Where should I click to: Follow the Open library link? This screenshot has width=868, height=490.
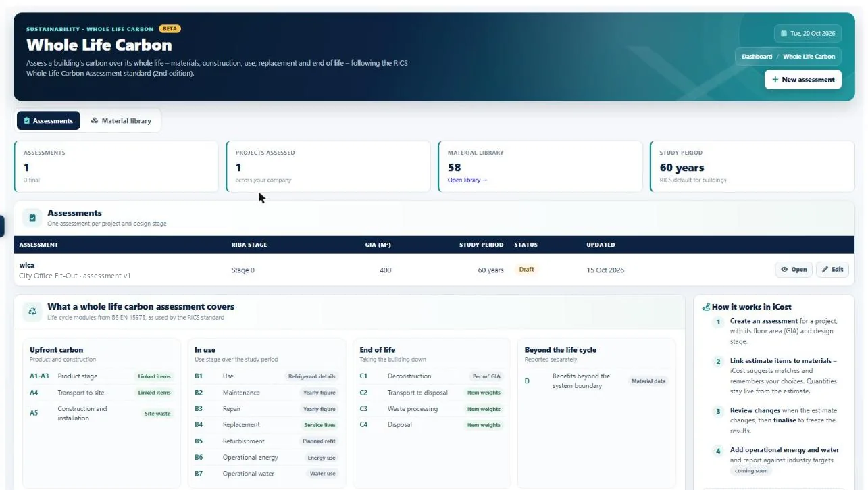467,180
